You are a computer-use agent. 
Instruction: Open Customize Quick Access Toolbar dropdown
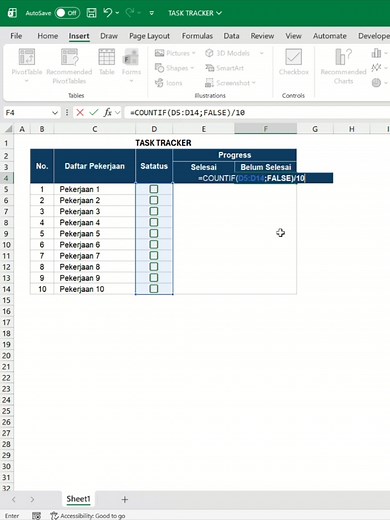(152, 13)
